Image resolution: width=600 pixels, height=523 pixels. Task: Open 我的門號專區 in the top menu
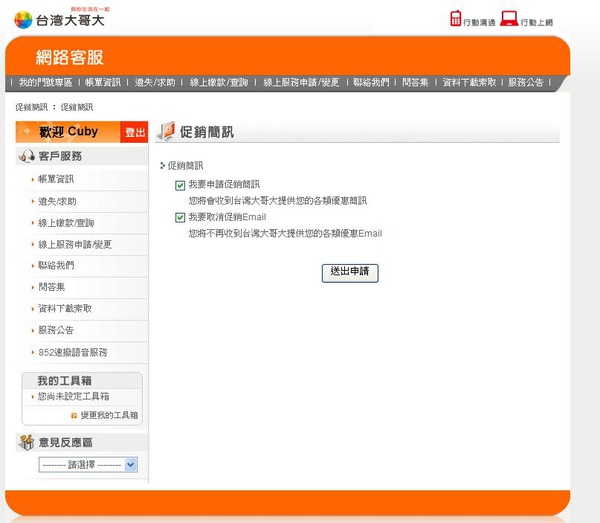(x=46, y=82)
